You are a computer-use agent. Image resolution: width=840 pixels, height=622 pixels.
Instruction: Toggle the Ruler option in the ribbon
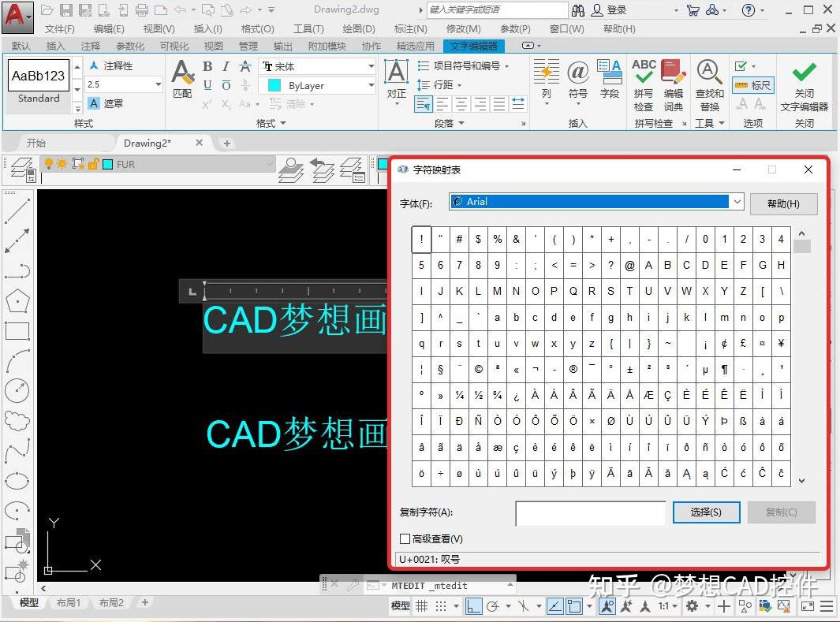pos(755,85)
